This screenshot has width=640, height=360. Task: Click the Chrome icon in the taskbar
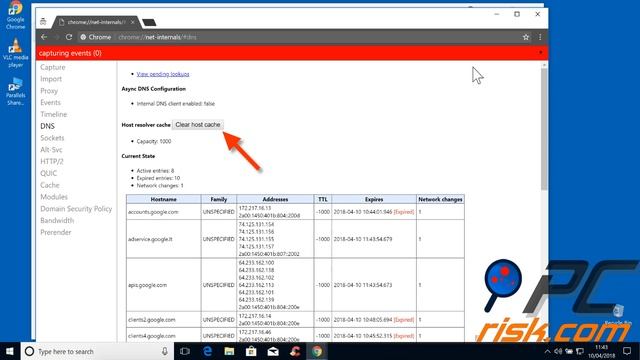pos(317,351)
